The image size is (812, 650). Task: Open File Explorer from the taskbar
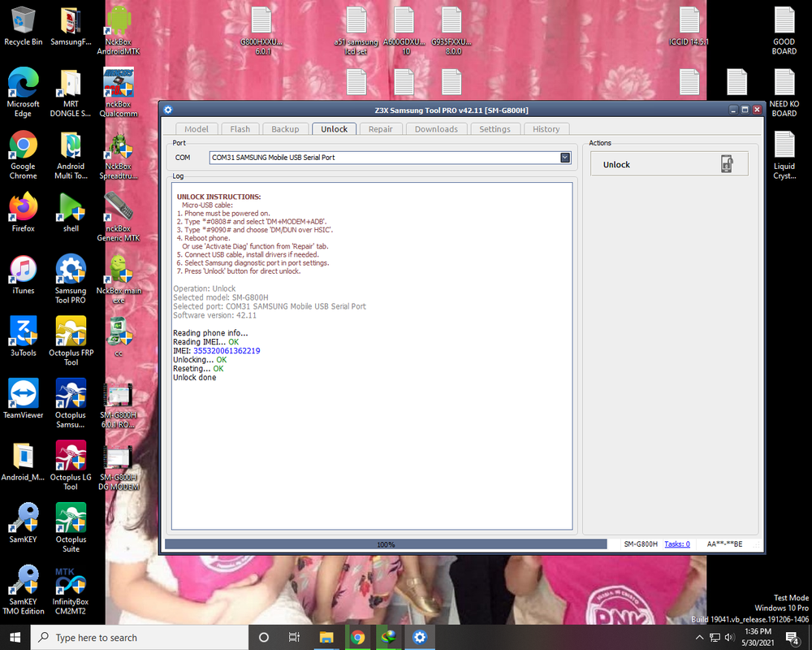pyautogui.click(x=326, y=638)
